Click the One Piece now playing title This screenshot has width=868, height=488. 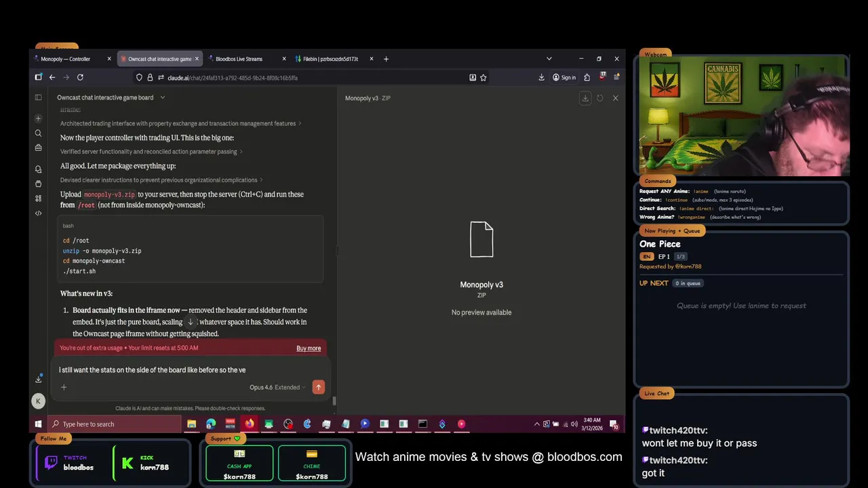(660, 244)
